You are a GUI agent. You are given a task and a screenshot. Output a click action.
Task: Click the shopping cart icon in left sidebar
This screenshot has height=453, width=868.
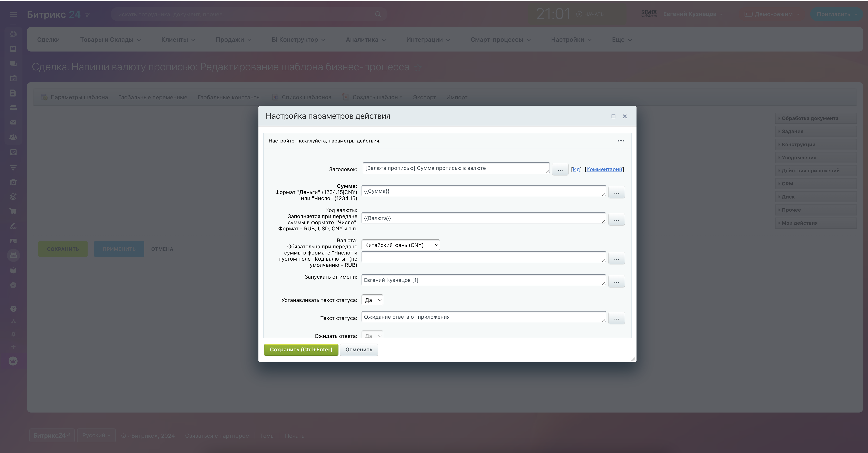click(13, 212)
